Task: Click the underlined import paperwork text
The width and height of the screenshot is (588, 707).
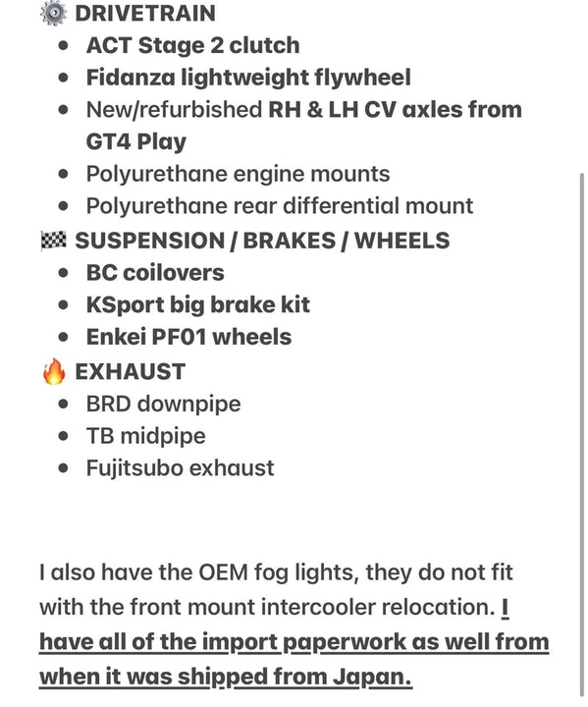Action: (x=294, y=642)
